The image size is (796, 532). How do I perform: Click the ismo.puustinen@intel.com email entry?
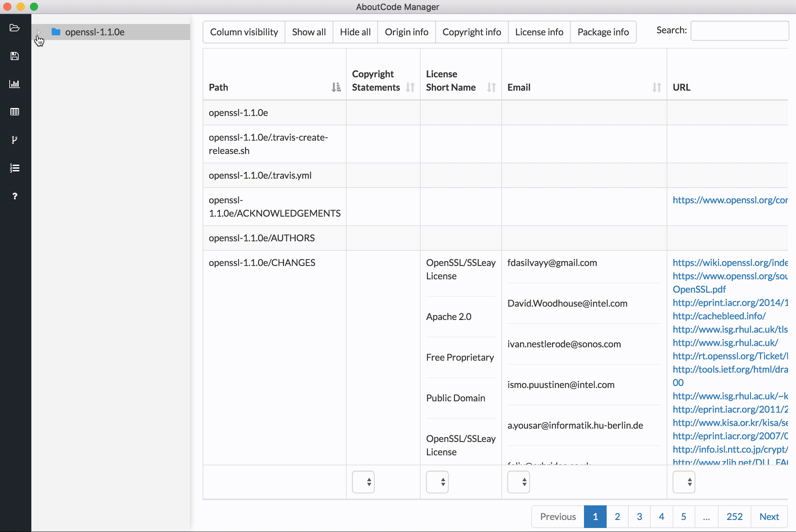click(561, 385)
